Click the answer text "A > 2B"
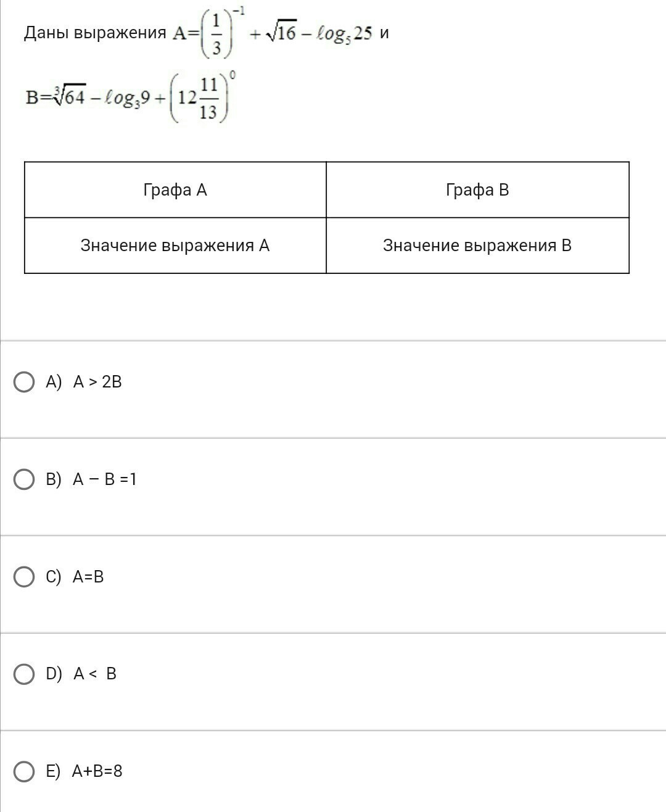This screenshot has height=812, width=666. pos(97,382)
